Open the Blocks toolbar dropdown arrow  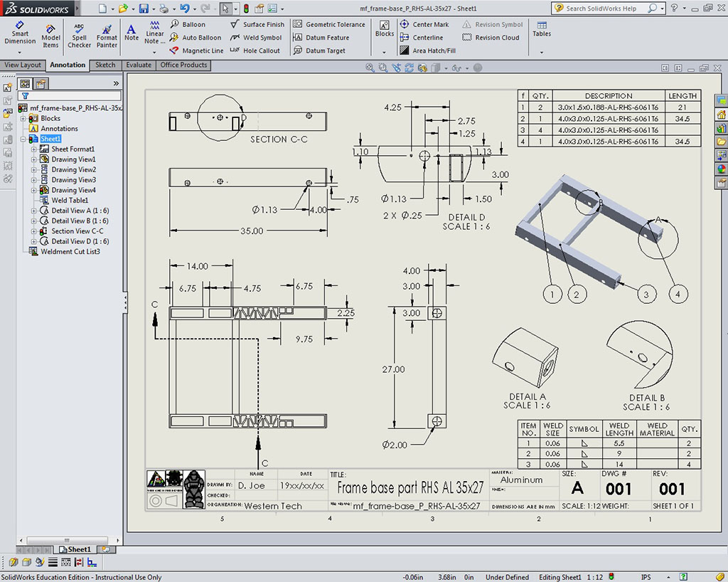384,52
